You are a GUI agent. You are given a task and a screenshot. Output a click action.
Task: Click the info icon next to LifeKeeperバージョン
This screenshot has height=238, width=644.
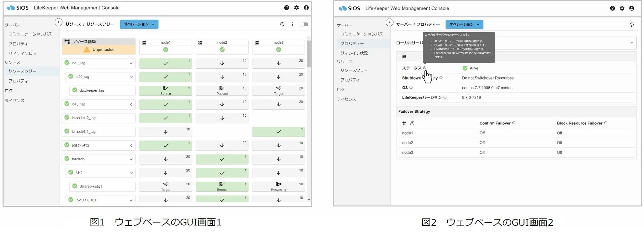click(x=445, y=97)
